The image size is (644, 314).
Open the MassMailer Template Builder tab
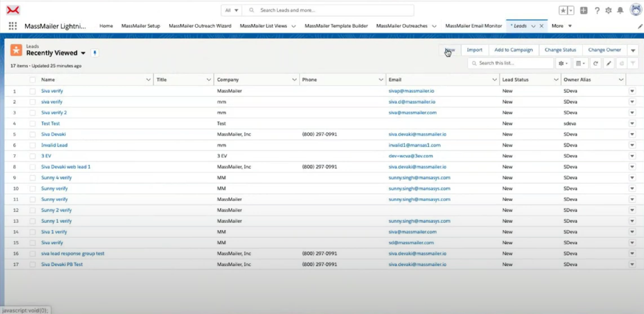[336, 26]
